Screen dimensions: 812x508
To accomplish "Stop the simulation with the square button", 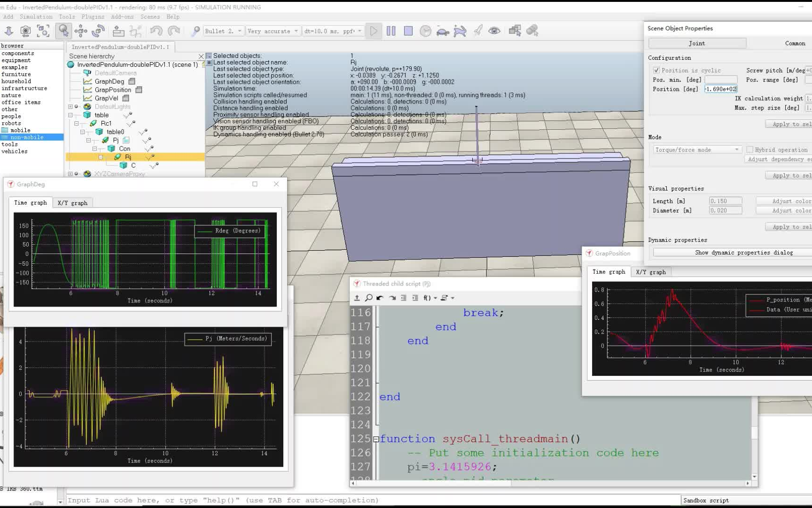I will (x=408, y=31).
